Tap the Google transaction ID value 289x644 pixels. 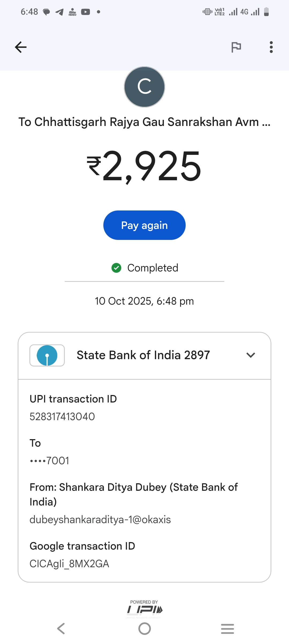[69, 563]
